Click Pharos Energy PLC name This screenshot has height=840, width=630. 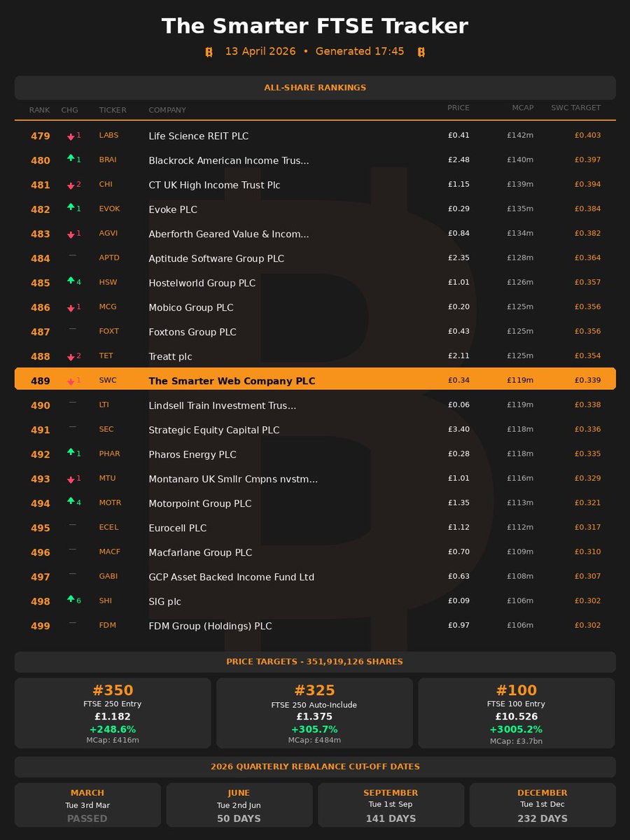pyautogui.click(x=192, y=455)
